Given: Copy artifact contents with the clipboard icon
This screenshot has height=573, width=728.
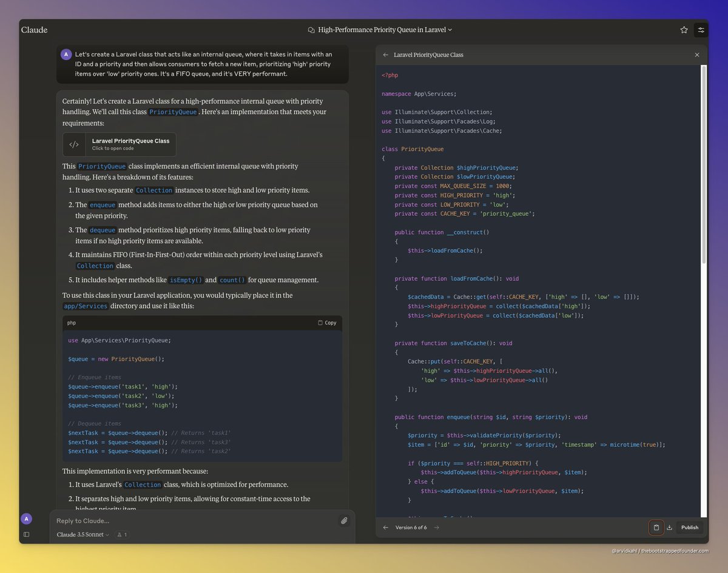Looking at the screenshot, I should (656, 528).
